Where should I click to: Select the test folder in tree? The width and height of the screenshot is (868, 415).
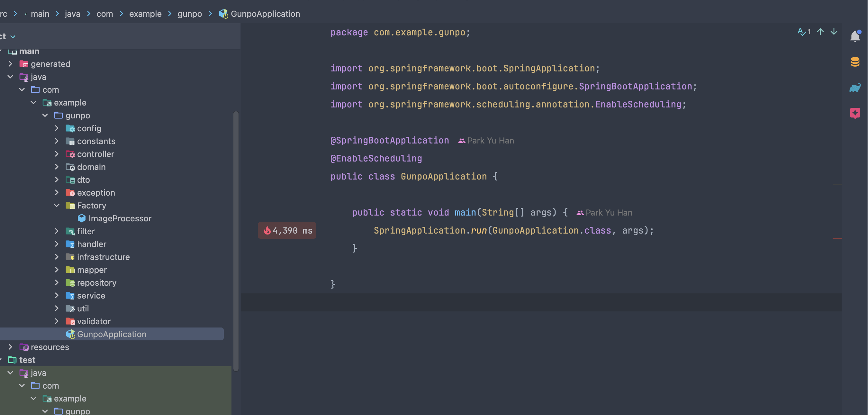coord(27,360)
